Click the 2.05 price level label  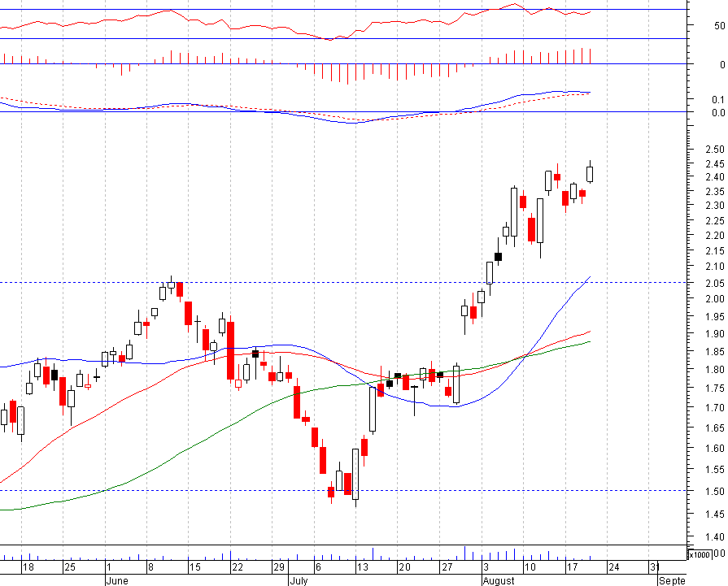(714, 283)
